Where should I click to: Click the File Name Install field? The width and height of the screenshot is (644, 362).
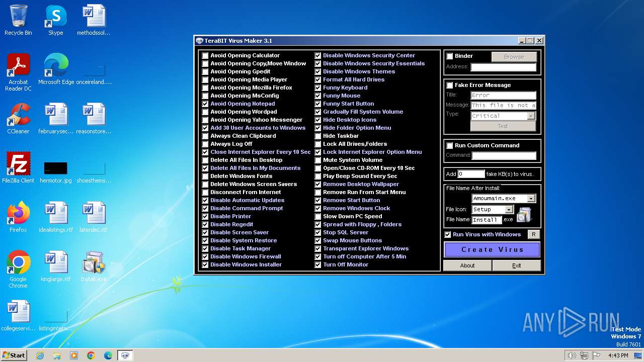tap(487, 220)
